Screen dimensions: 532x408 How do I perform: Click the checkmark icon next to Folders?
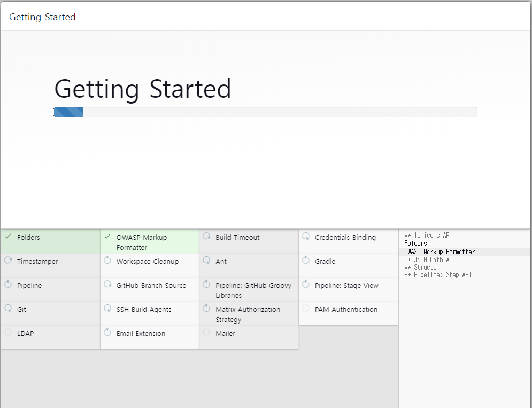(8, 236)
